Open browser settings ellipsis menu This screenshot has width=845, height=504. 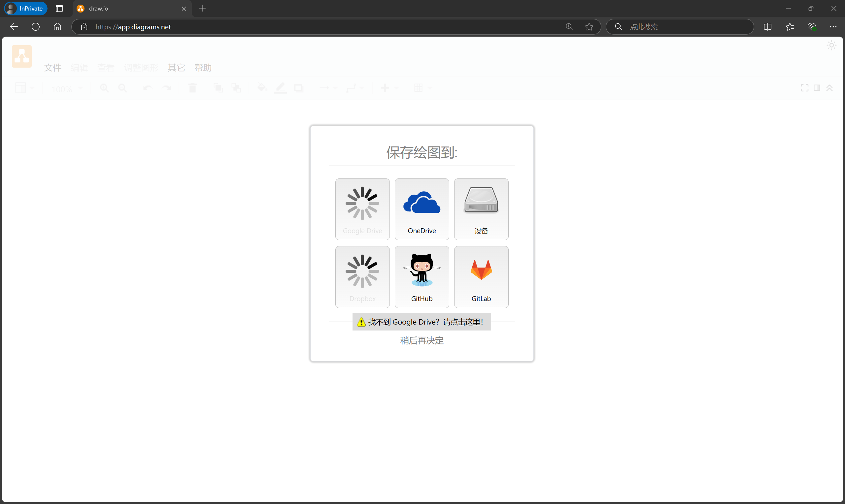click(x=833, y=27)
